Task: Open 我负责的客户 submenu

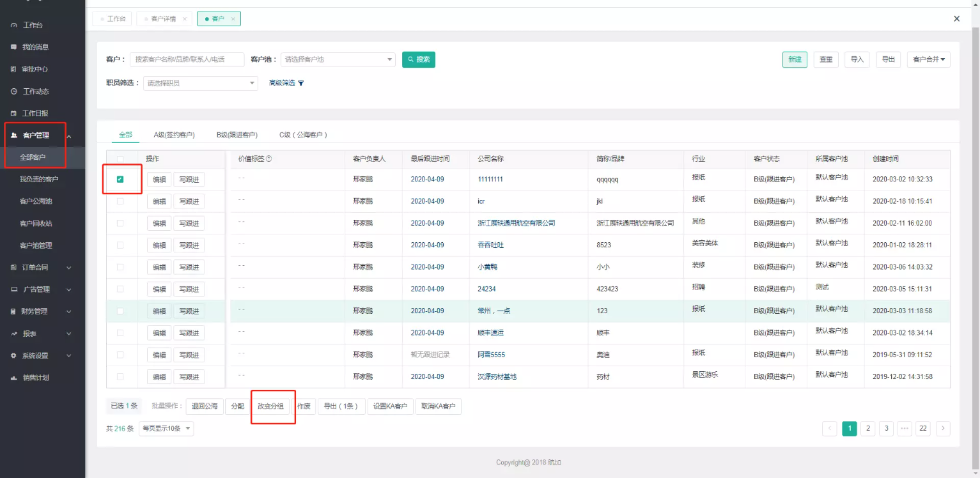Action: pos(39,180)
